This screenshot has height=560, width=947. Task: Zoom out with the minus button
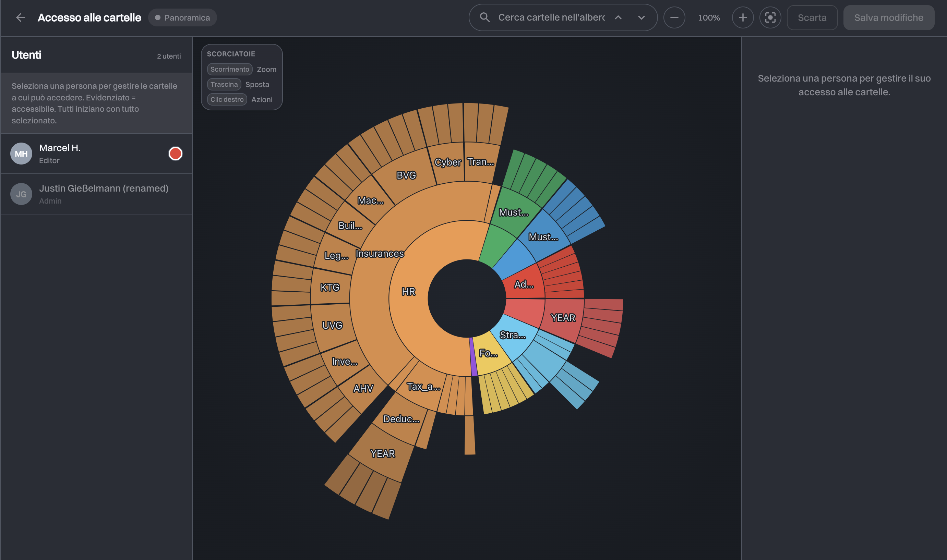pyautogui.click(x=674, y=17)
